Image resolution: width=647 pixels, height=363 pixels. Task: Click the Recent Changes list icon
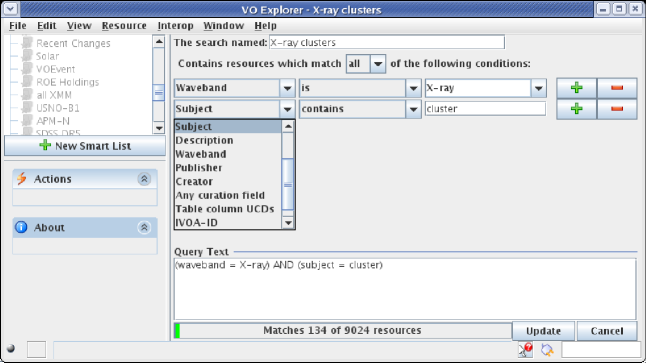27,42
